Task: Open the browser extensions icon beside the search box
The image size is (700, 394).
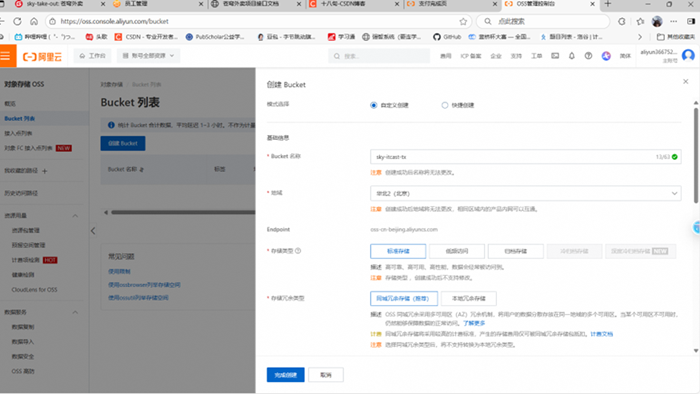Action: coord(621,21)
